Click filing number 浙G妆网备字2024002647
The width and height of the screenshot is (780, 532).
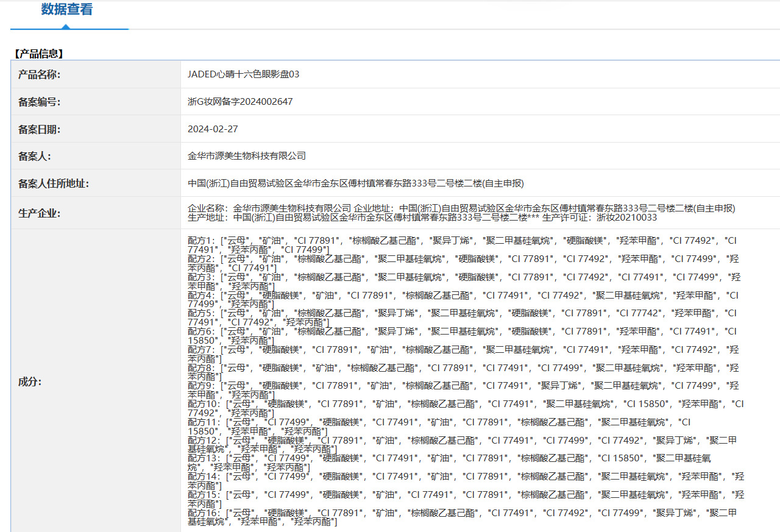tap(240, 102)
